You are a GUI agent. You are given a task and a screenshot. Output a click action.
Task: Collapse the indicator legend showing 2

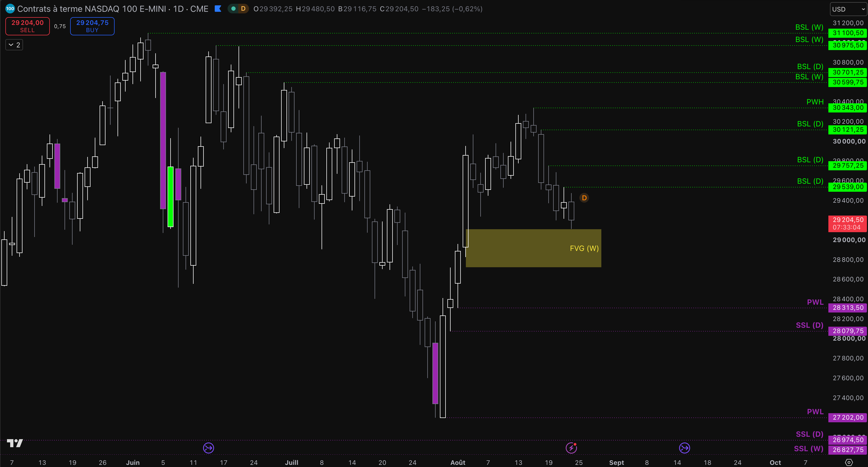click(14, 45)
